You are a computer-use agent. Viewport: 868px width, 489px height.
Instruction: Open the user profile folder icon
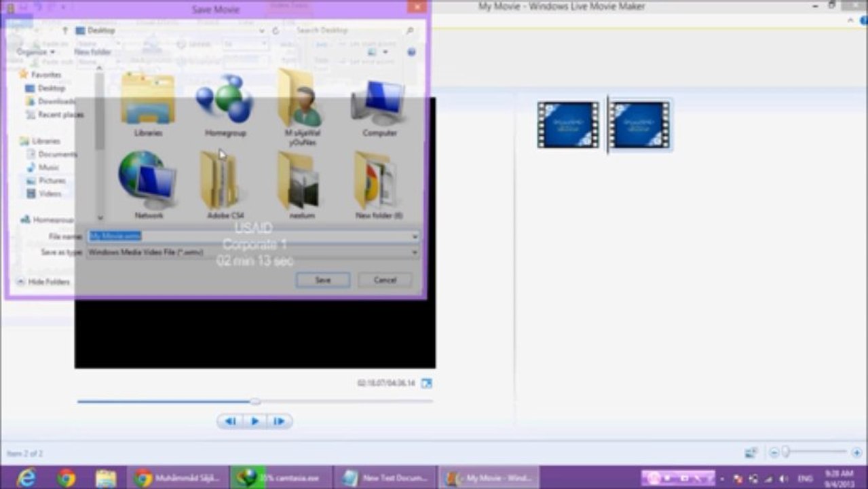(302, 107)
